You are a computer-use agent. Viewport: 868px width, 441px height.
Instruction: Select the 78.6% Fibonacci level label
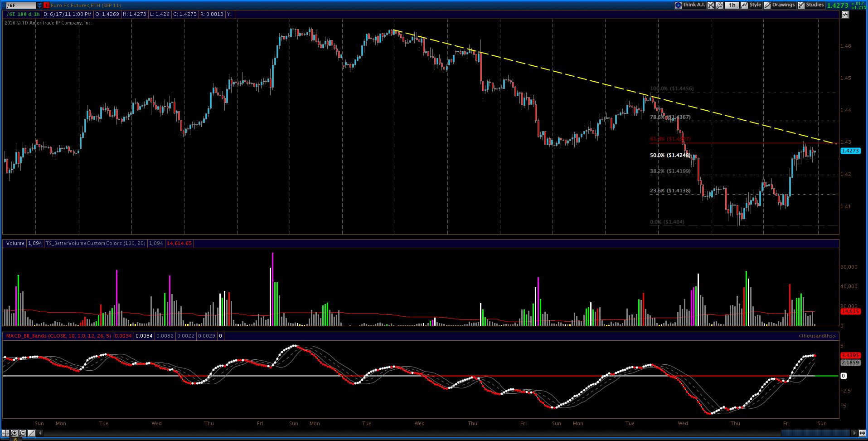[x=670, y=117]
